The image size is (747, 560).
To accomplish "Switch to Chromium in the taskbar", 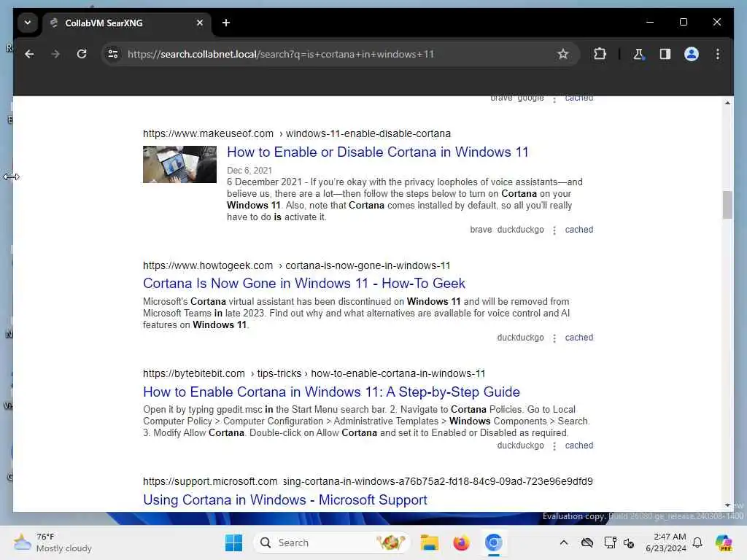I will pyautogui.click(x=494, y=542).
